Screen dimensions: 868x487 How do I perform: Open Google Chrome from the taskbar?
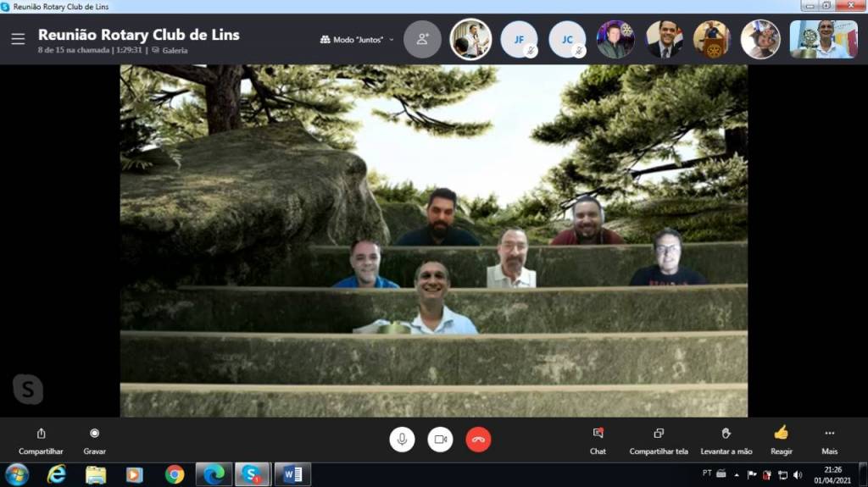(x=175, y=474)
